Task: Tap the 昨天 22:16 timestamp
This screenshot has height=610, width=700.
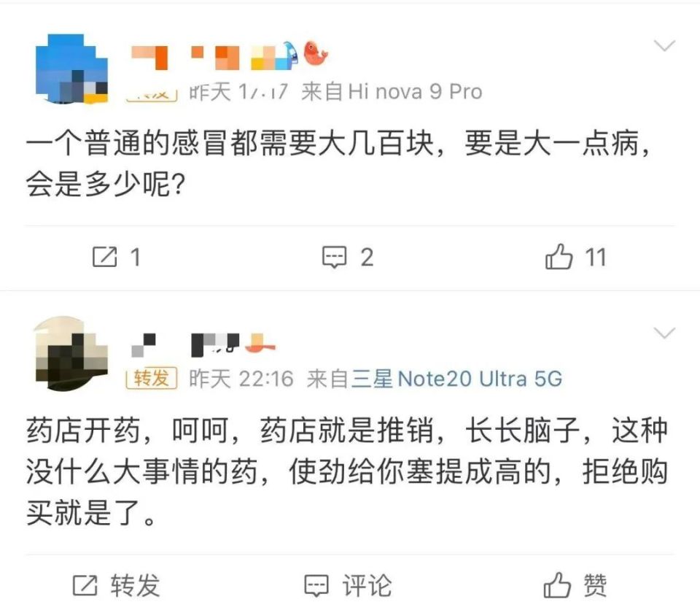Action: click(241, 378)
